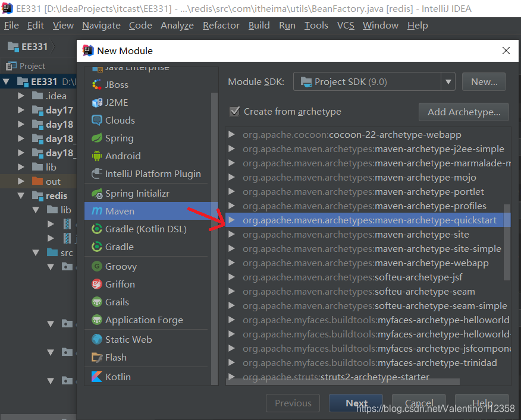Expand cocoon-22-archetype-webapp node
Image resolution: width=521 pixels, height=420 pixels.
(x=231, y=134)
